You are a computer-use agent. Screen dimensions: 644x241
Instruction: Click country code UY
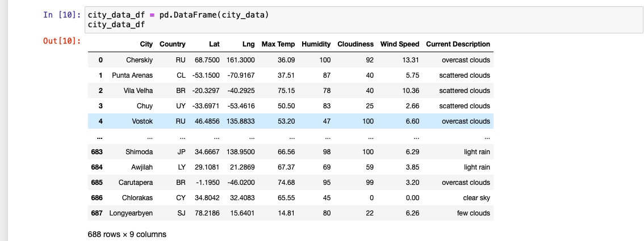coord(181,105)
